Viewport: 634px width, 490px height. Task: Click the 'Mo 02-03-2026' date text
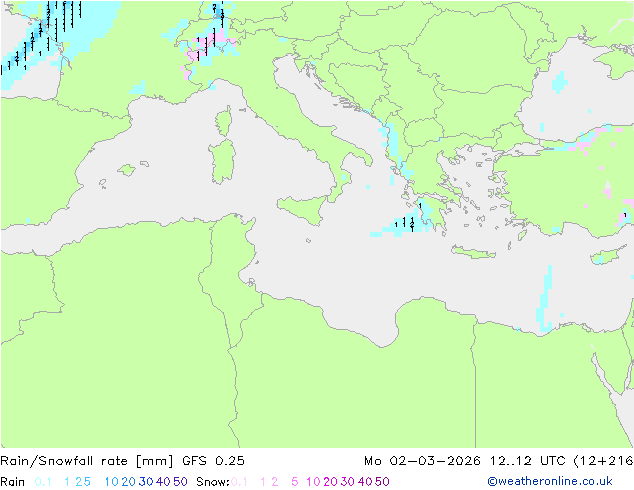[422, 461]
